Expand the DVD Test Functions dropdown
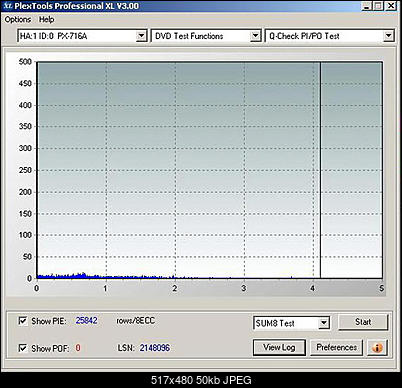This screenshot has width=402, height=388. pyautogui.click(x=255, y=36)
